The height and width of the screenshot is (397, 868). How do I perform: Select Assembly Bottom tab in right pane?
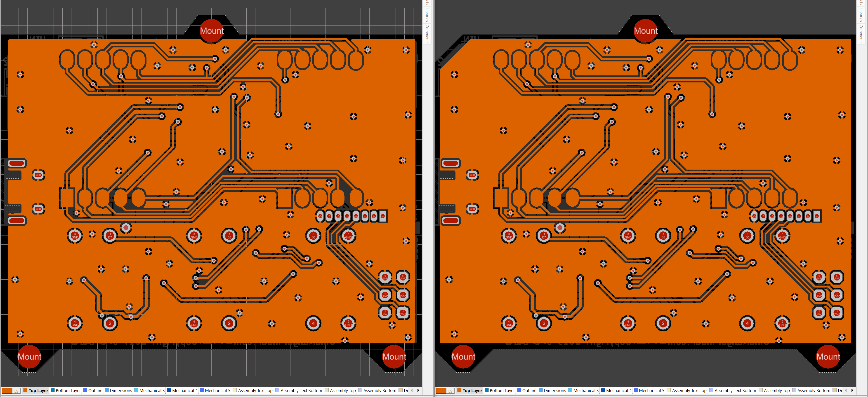pyautogui.click(x=814, y=391)
